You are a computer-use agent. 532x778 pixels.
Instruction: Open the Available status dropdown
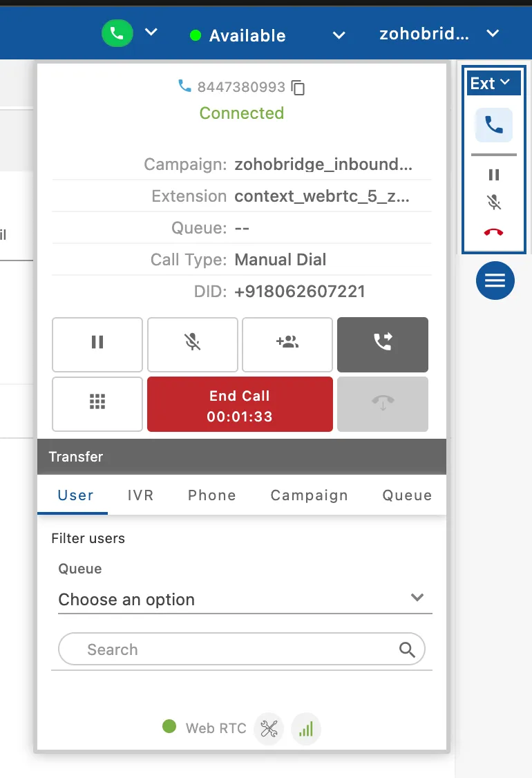coord(267,35)
